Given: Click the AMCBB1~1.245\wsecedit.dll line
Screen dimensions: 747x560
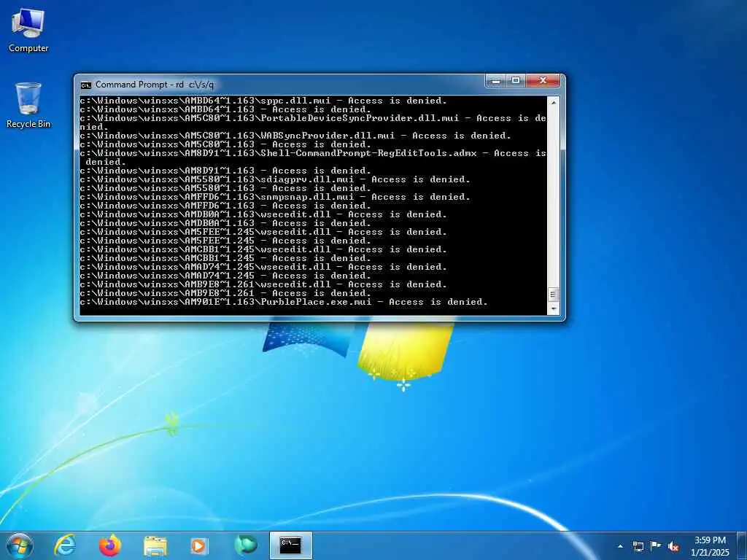Looking at the screenshot, I should tap(263, 249).
